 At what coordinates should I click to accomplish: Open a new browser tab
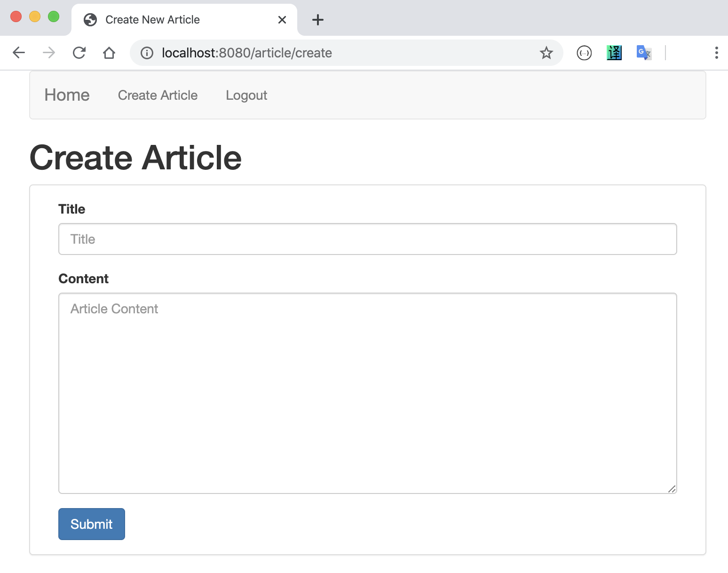[318, 20]
